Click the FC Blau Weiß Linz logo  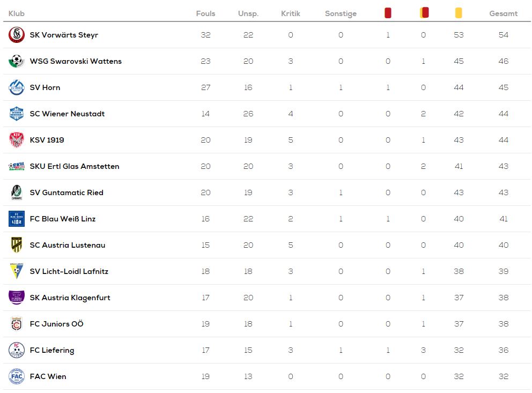(16, 219)
